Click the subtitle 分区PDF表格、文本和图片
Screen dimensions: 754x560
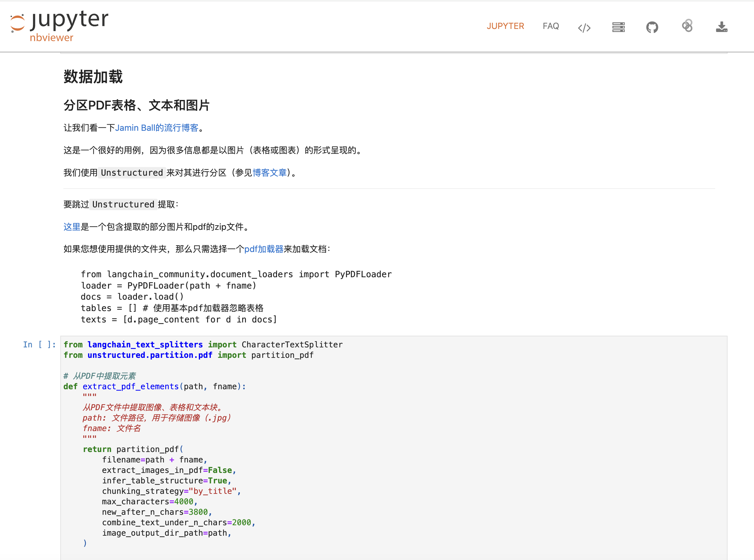137,106
